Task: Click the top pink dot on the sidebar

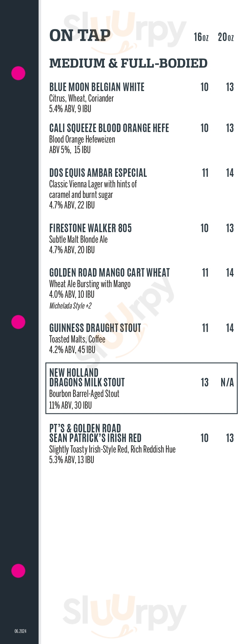Action: [x=18, y=73]
